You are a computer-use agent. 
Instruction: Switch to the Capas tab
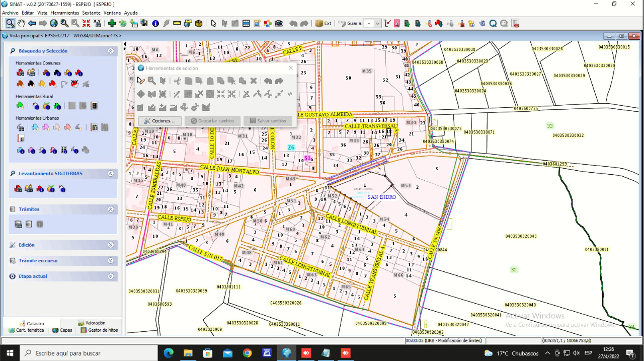point(62,330)
